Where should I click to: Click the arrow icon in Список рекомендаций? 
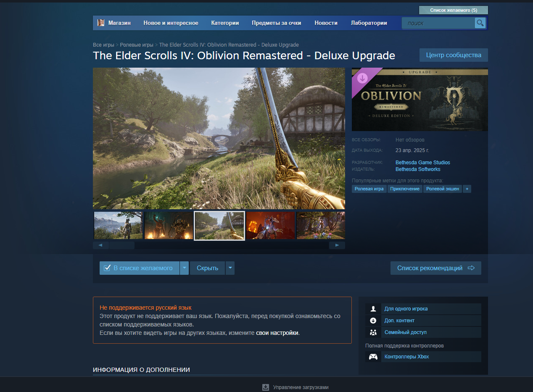pos(471,268)
